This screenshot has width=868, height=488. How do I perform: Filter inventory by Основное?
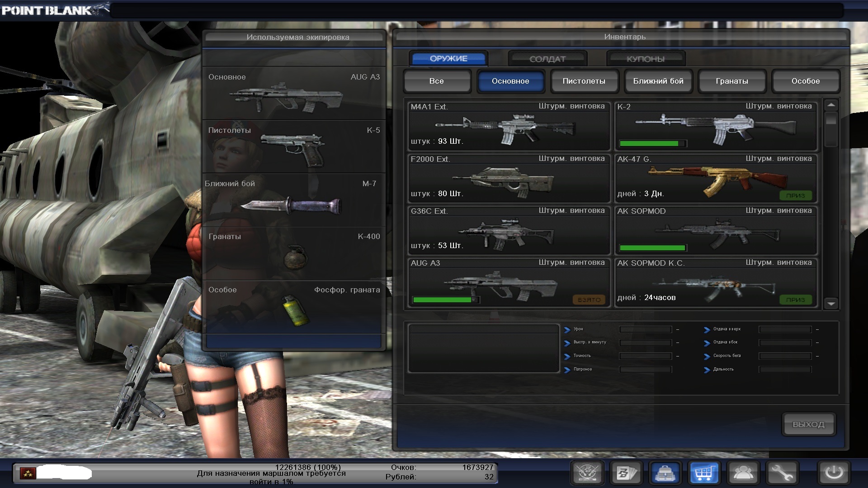510,81
